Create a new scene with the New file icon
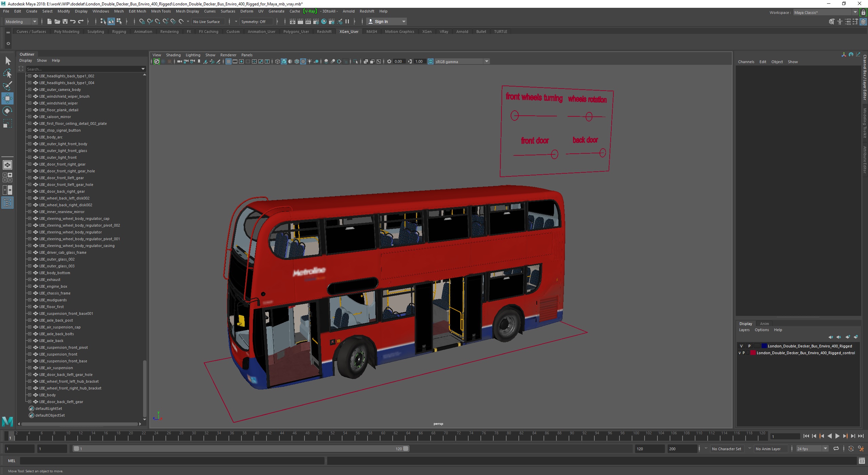The width and height of the screenshot is (868, 475). pyautogui.click(x=49, y=21)
